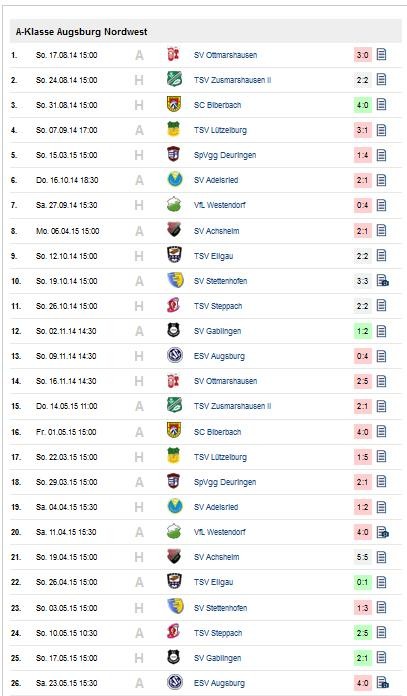Click SV Gablingen crest on matchday 12

[174, 331]
